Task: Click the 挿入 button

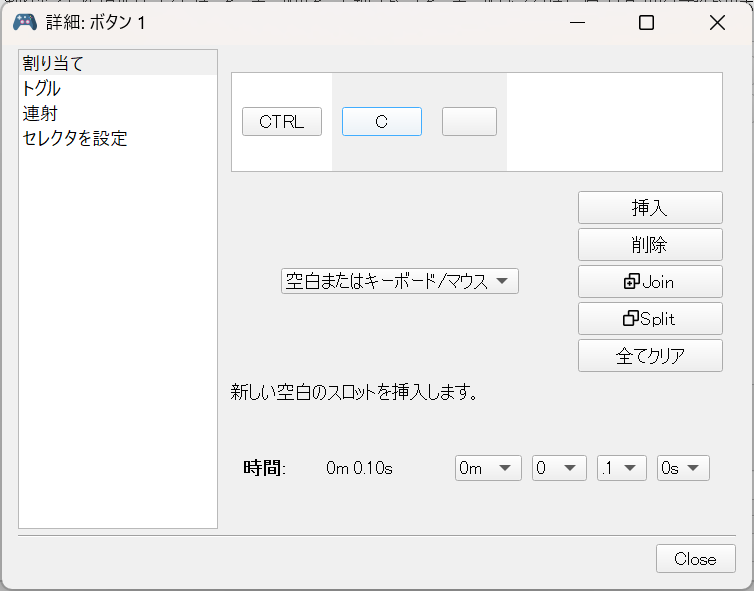Action: pyautogui.click(x=650, y=208)
